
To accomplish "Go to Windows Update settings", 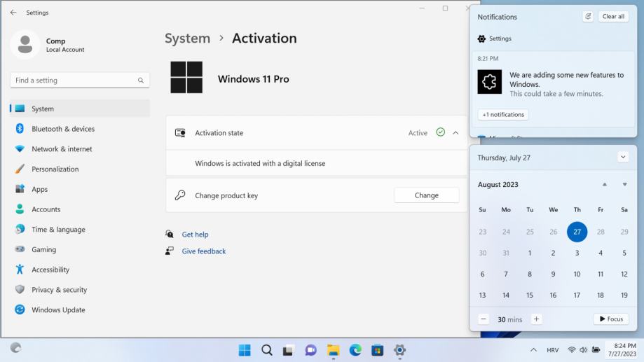I will click(x=58, y=310).
